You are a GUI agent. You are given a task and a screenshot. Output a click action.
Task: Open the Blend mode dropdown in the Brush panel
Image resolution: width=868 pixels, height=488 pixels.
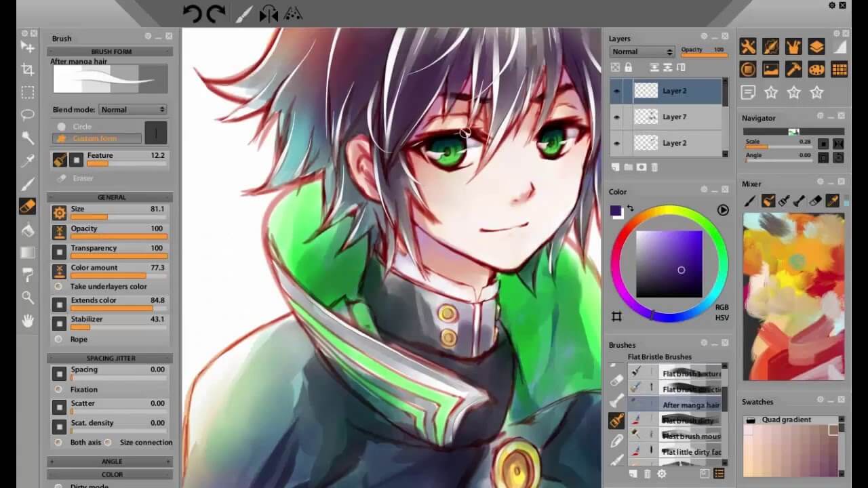(x=133, y=109)
